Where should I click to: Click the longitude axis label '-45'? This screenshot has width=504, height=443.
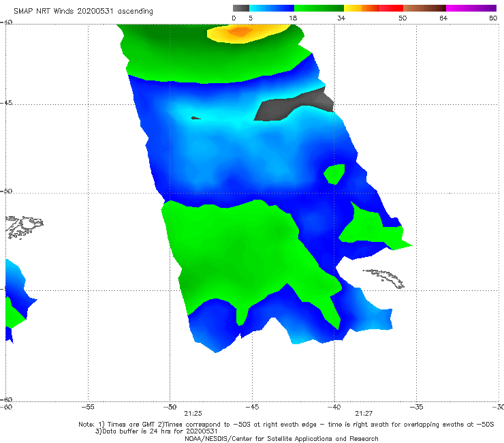[252, 407]
